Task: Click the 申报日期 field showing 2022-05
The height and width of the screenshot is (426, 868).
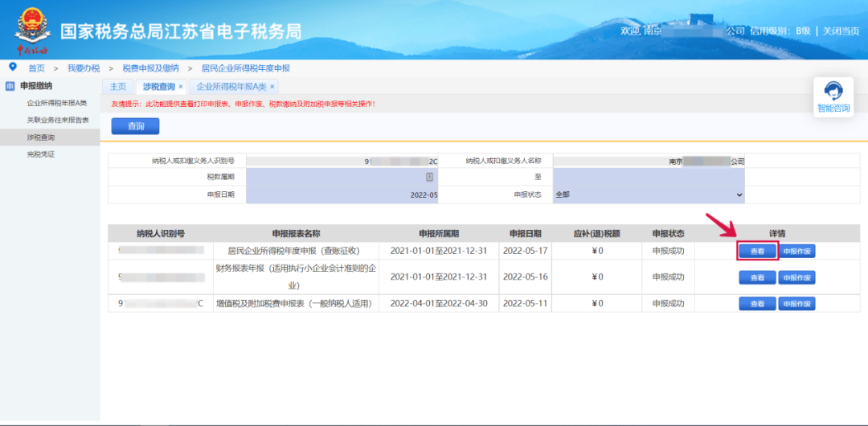Action: [x=342, y=195]
